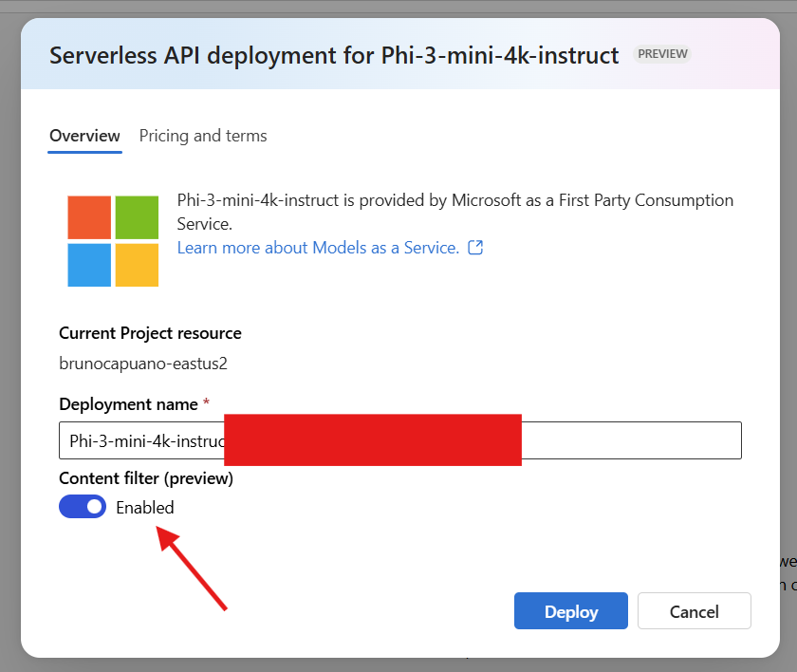Click the Enabled label beside the toggle
797x672 pixels.
click(145, 508)
